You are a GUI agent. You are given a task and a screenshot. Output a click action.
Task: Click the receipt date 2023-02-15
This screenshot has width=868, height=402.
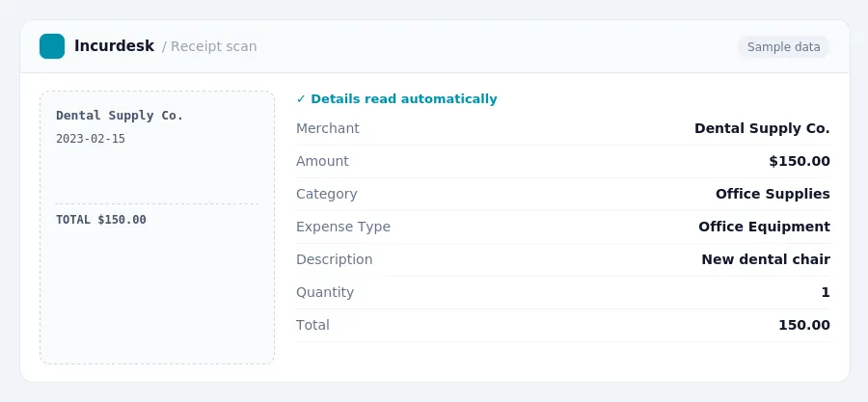[91, 139]
